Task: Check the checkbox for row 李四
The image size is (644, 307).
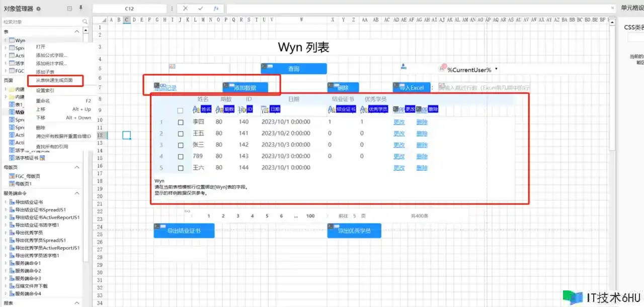Action: (181, 122)
